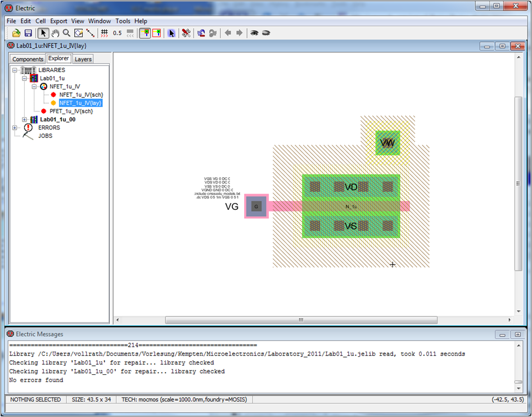Select the Measure tool in toolbar
This screenshot has height=417, width=532.
click(x=90, y=33)
